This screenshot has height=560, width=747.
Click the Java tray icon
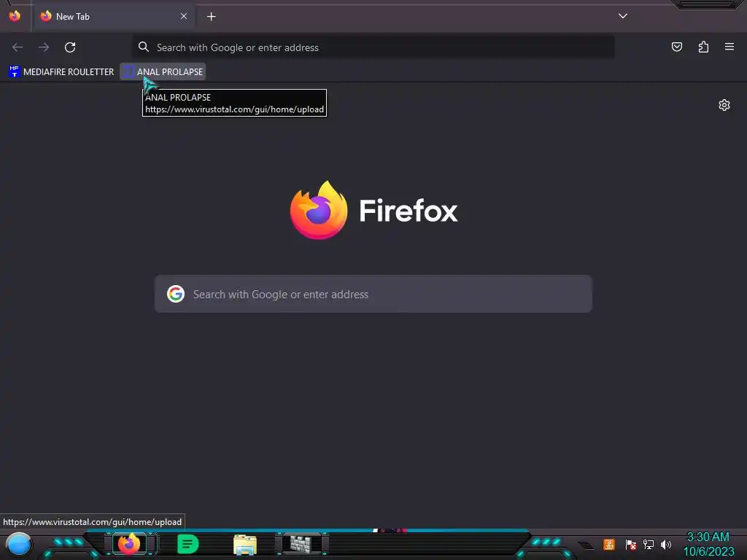(609, 544)
